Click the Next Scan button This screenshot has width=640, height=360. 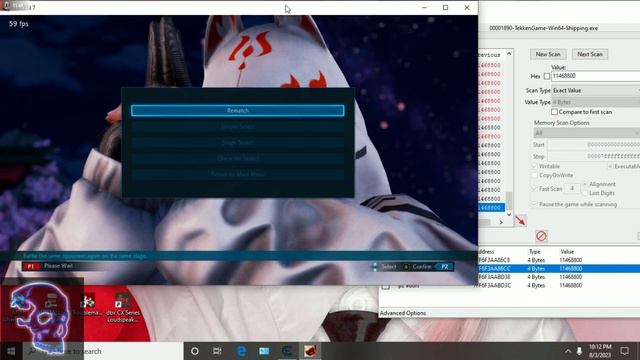click(x=590, y=54)
